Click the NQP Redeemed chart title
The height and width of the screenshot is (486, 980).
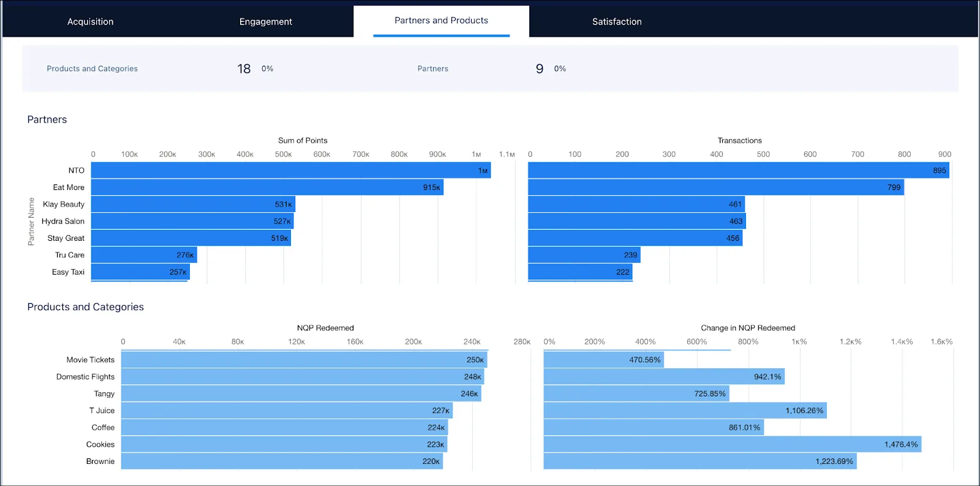tap(325, 328)
